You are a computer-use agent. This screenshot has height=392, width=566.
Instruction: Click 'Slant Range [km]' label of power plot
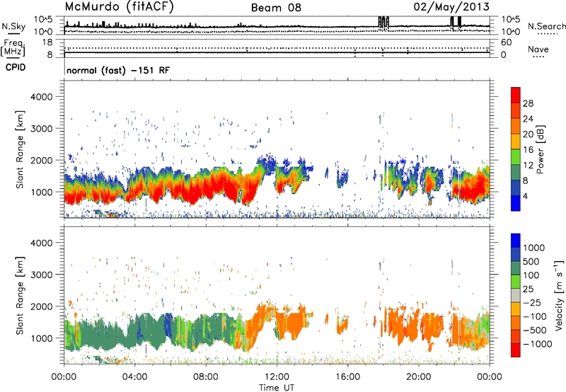click(x=20, y=149)
